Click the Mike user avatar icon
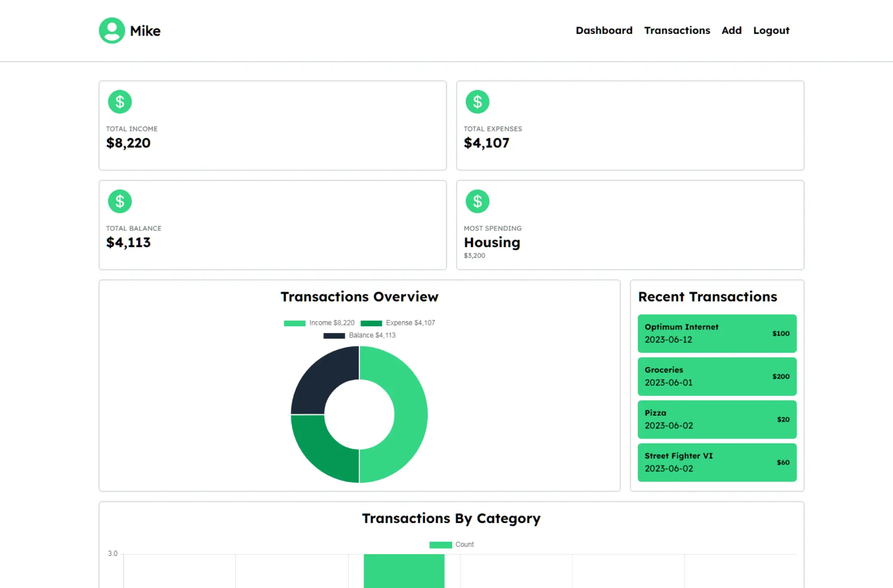Screen dimensions: 893x588 (x=112, y=30)
